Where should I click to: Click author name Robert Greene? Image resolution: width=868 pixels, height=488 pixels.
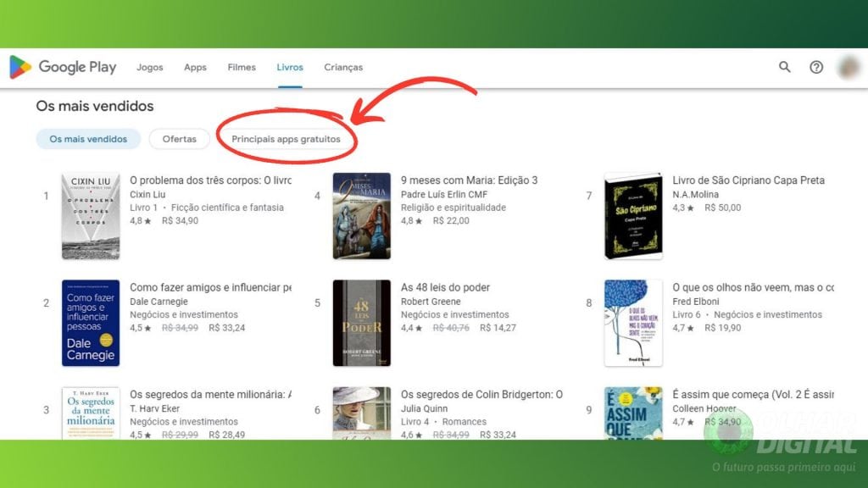click(431, 302)
